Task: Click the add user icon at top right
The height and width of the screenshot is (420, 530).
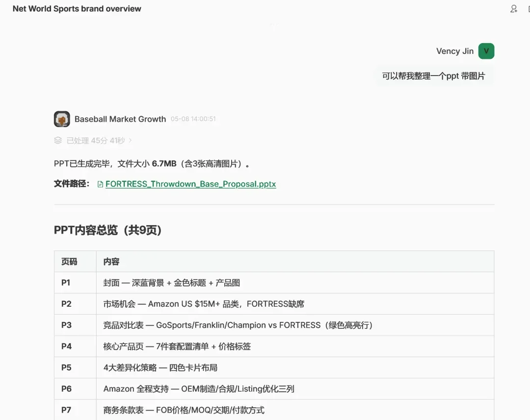Action: tap(514, 9)
